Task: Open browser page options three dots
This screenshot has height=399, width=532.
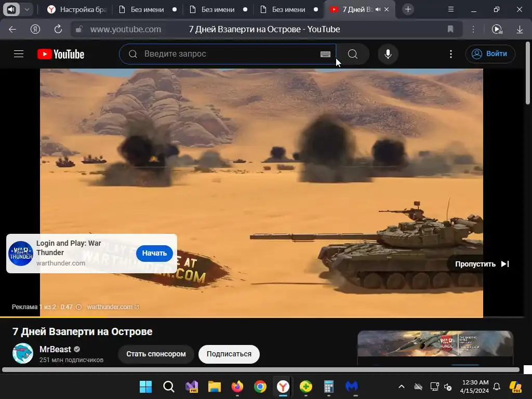Action: (473, 29)
